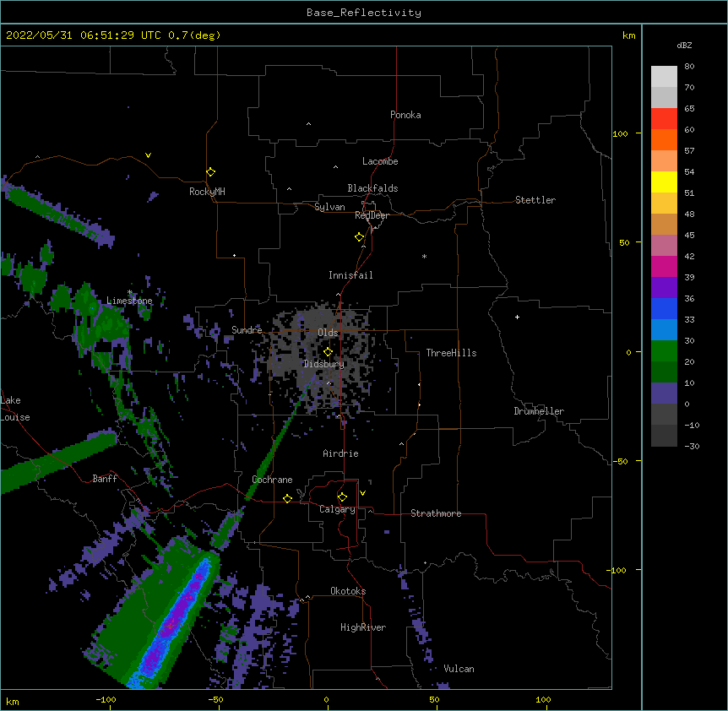This screenshot has width=728, height=711.
Task: Click the Strathmore label
Action: click(436, 513)
